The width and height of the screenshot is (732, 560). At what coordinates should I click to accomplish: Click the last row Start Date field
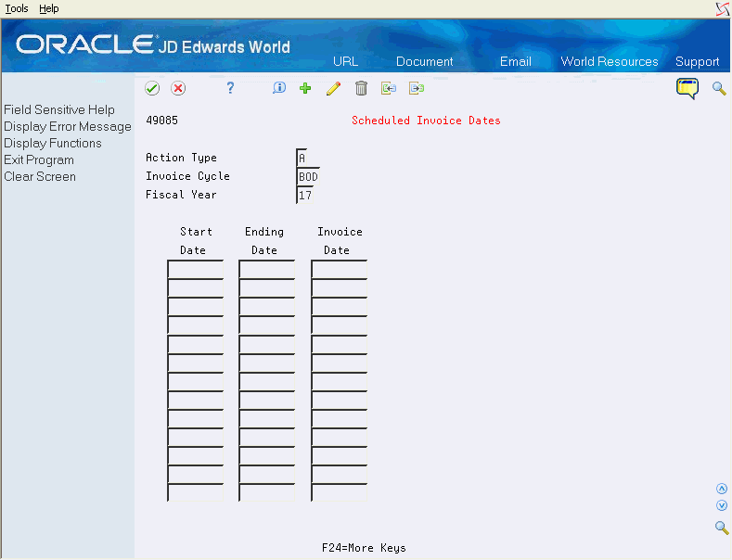click(196, 492)
